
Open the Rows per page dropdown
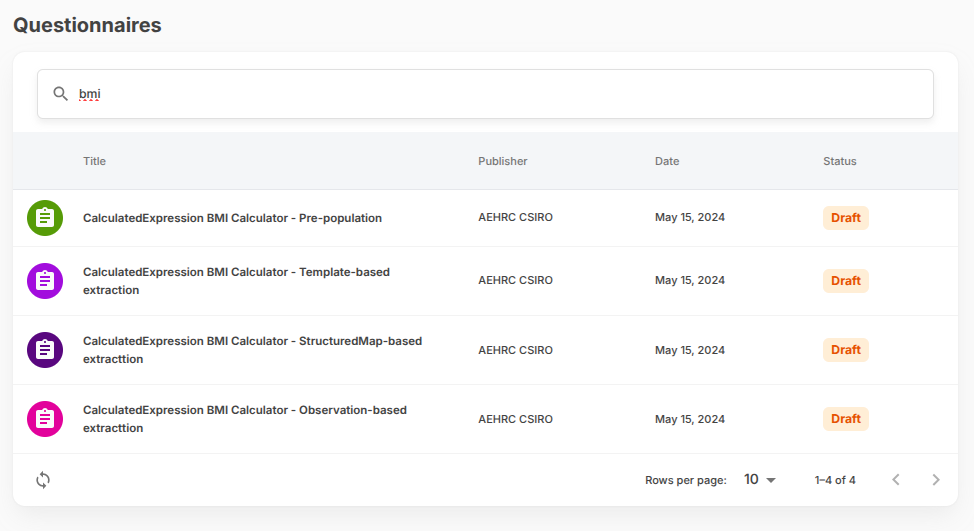(x=760, y=480)
